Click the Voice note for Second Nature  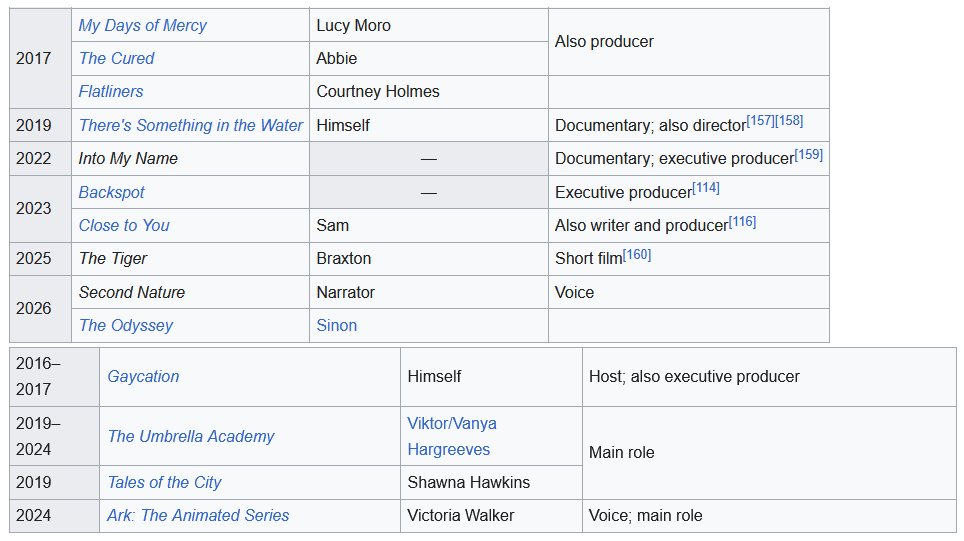click(x=574, y=293)
